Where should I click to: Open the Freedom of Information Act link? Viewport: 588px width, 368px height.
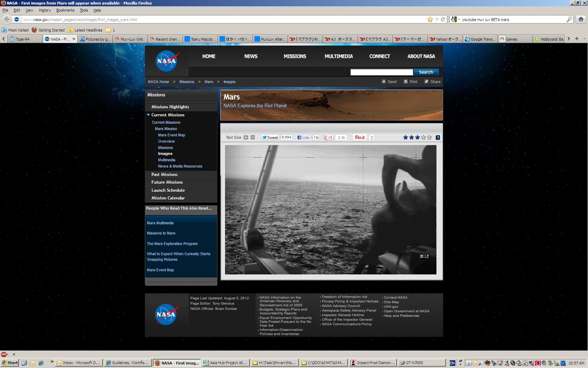click(x=344, y=297)
